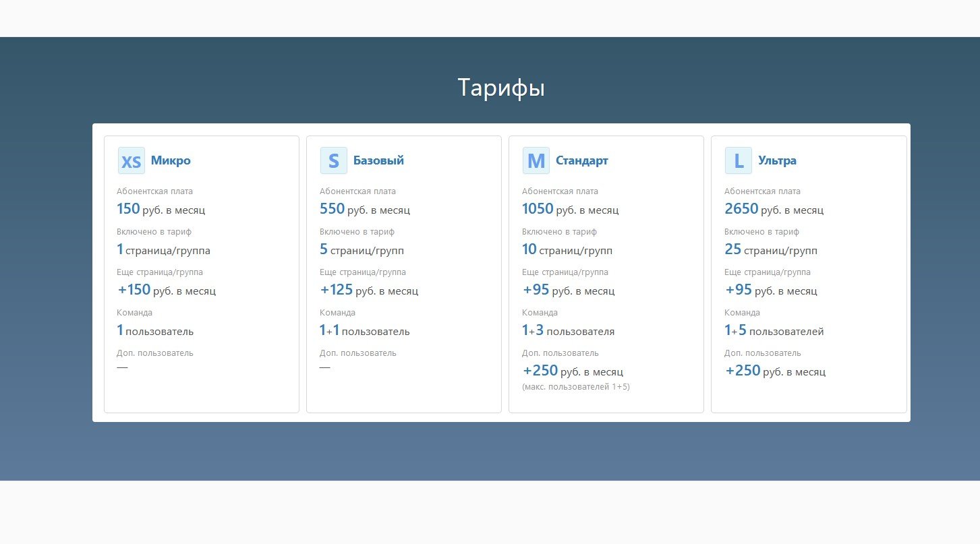Select the Стандарт tariff title
Screen dimensions: 980x544
click(582, 161)
